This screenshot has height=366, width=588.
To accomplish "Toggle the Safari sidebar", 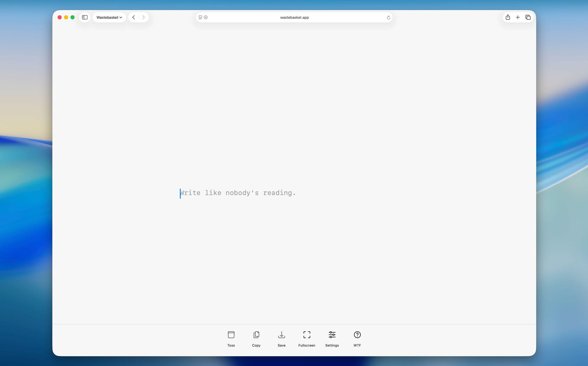I will tap(85, 17).
